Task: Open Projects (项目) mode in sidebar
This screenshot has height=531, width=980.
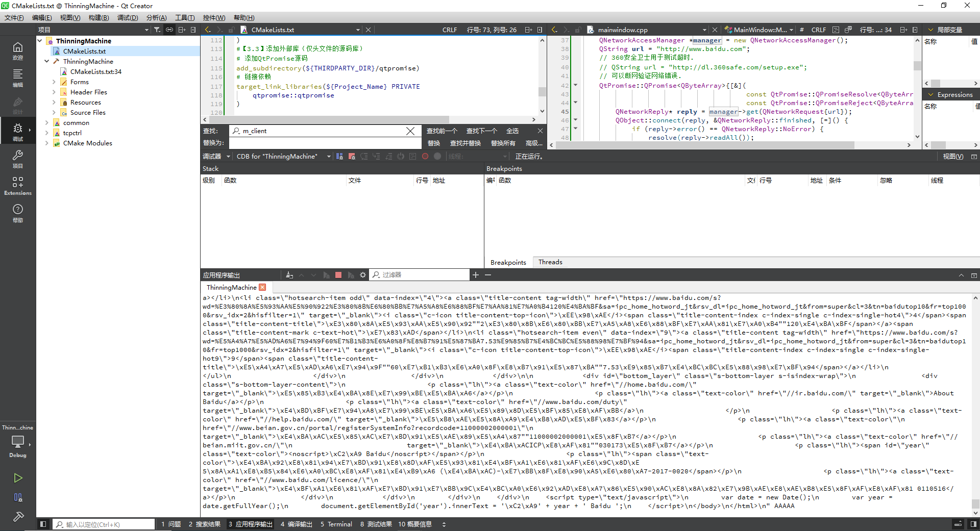Action: tap(18, 159)
